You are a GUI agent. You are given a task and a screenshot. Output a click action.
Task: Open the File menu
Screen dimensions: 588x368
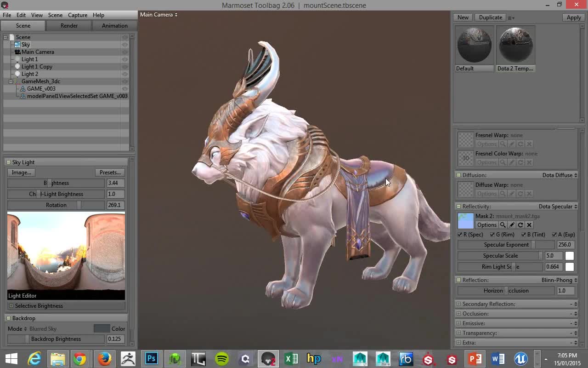pos(7,15)
